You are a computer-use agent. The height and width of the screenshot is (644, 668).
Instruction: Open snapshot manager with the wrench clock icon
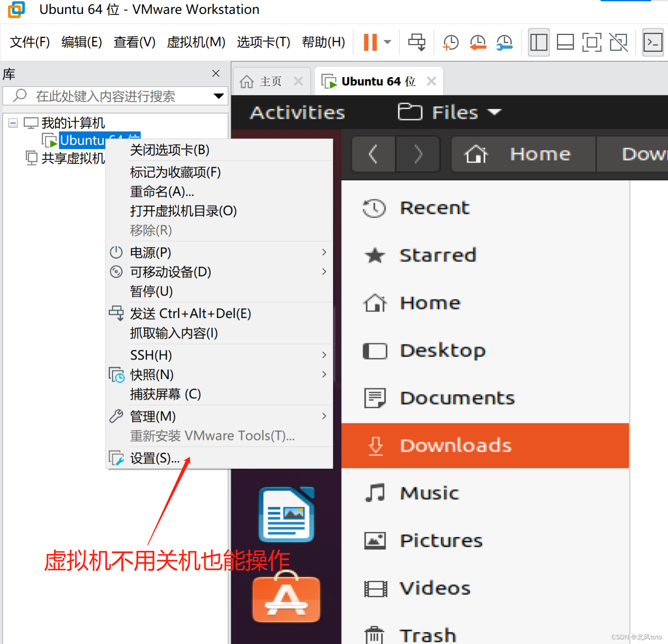pyautogui.click(x=504, y=42)
